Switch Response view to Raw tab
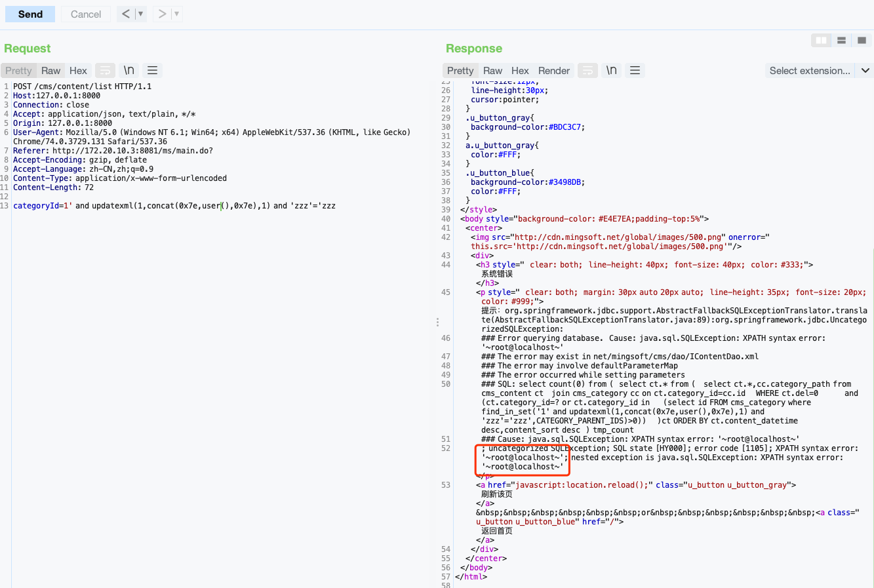Image resolution: width=874 pixels, height=588 pixels. tap(492, 71)
